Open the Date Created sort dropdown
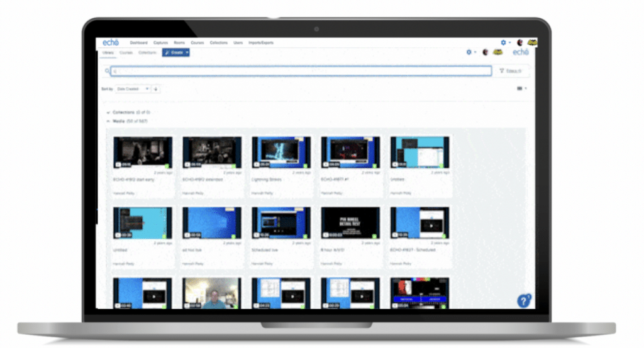Viewport: 644px width, 348px height. (x=133, y=89)
